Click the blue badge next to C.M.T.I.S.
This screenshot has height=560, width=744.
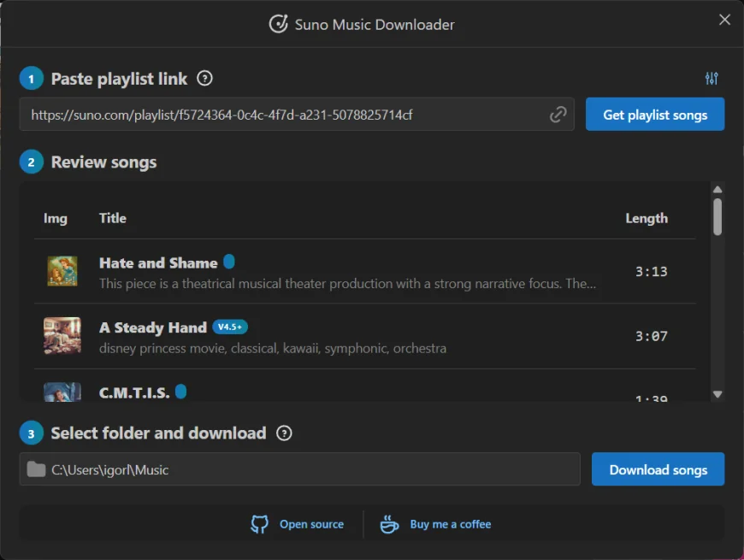[x=180, y=392]
